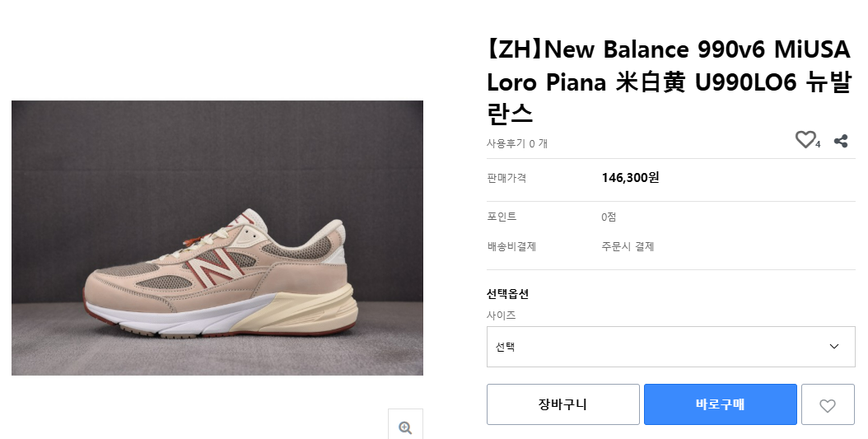Click the price 146,300원
The image size is (868, 439).
(x=630, y=177)
